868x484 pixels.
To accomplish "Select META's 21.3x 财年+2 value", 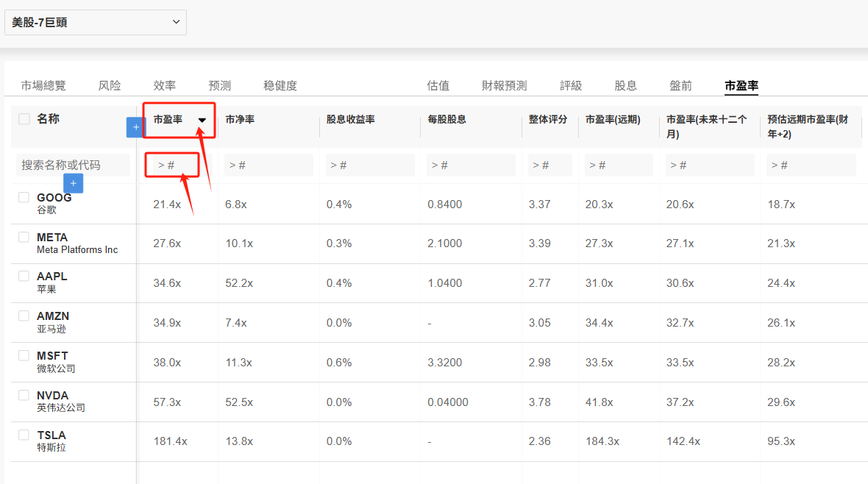I will (781, 243).
